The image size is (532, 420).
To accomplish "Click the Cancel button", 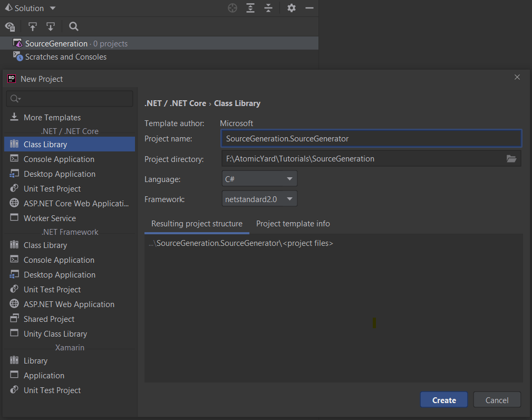I will click(497, 400).
